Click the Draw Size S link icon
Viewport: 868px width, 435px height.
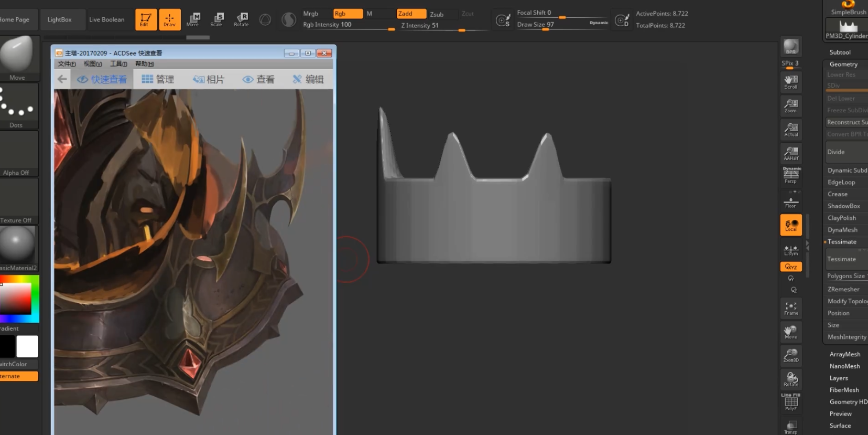pos(503,20)
